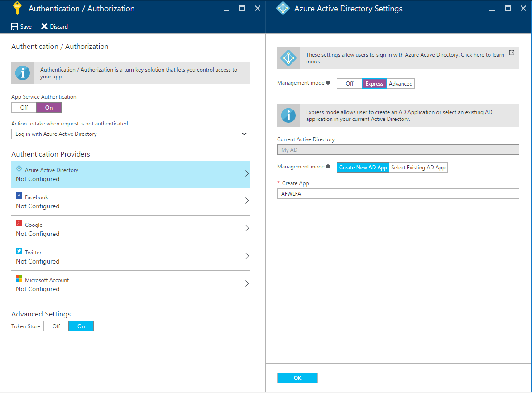Set Management mode to Off
Screen dimensions: 532x393
coord(350,83)
